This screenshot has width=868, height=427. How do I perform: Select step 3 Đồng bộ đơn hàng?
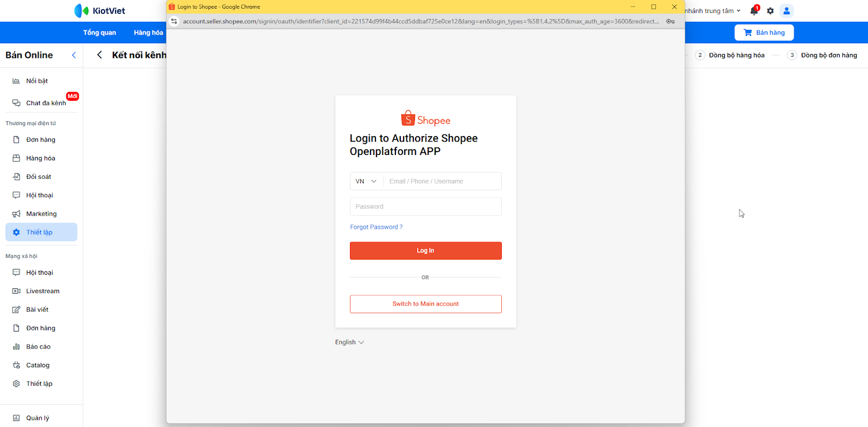point(822,55)
